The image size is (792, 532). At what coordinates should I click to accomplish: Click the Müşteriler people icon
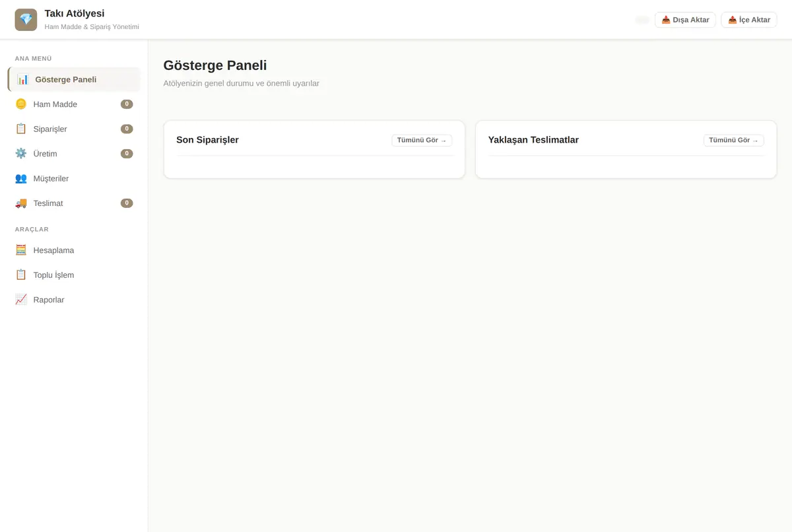(x=21, y=178)
